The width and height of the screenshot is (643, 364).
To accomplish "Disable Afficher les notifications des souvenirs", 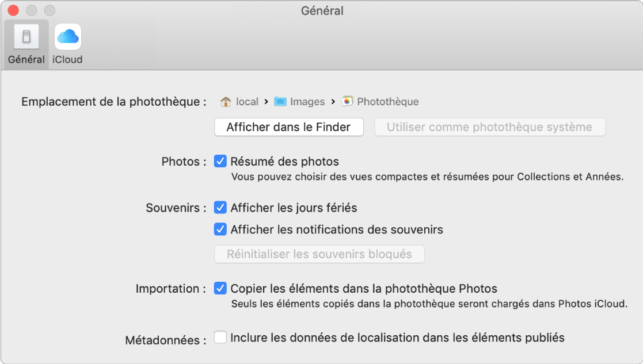I will click(x=220, y=229).
